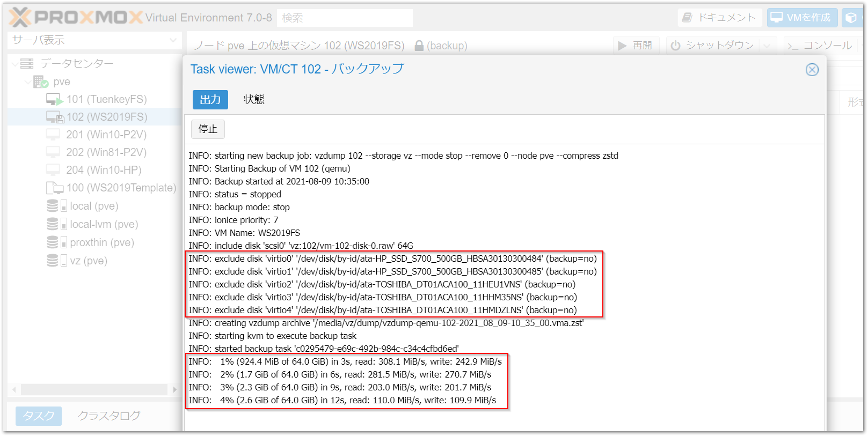Collapse the pve node expander
Image resolution: width=868 pixels, height=436 pixels.
(x=27, y=82)
